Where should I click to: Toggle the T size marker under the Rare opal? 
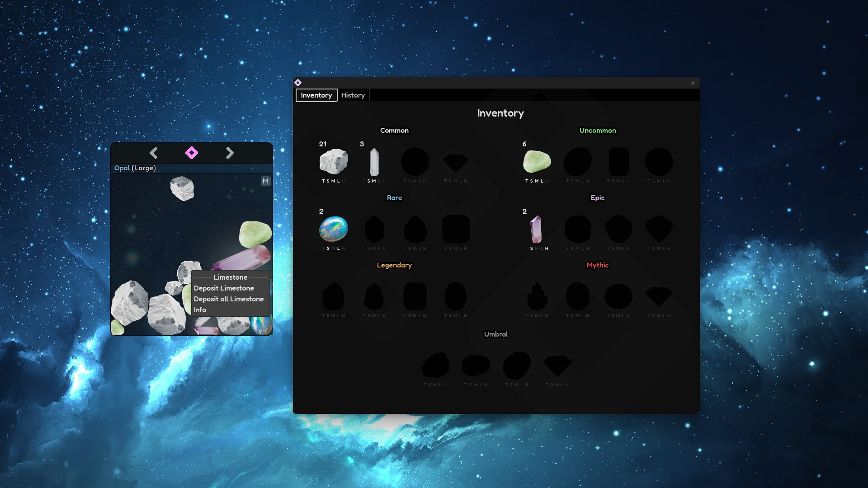[324, 248]
